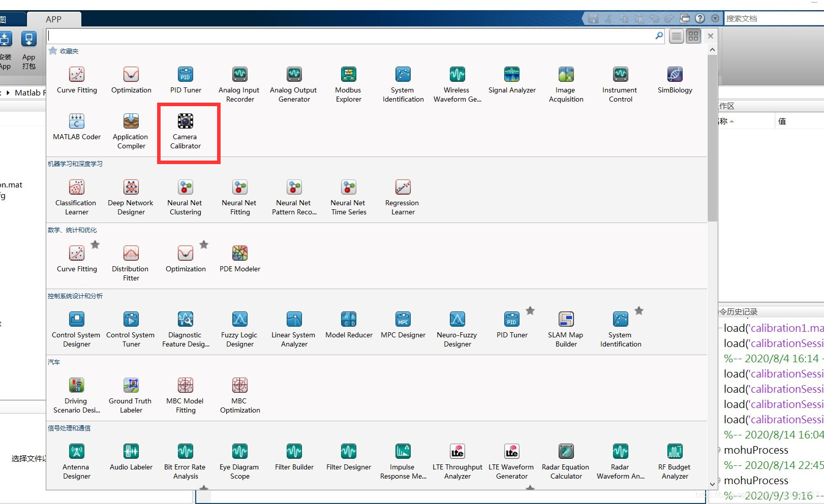
Task: Switch app gallery to list view
Action: pos(676,36)
